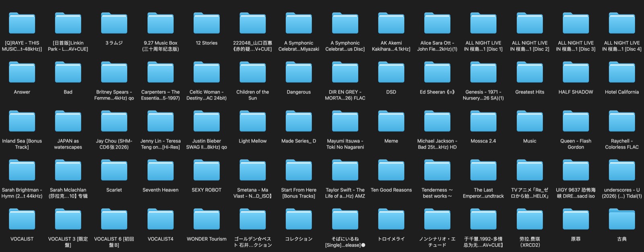Open the Seventh Heaven folder icon
The height and width of the screenshot is (252, 644).
point(161,170)
